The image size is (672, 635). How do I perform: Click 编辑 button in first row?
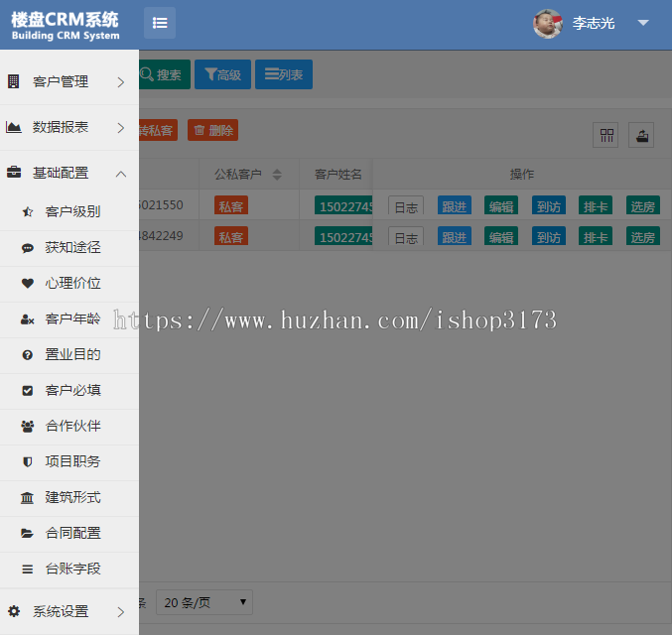(x=501, y=205)
